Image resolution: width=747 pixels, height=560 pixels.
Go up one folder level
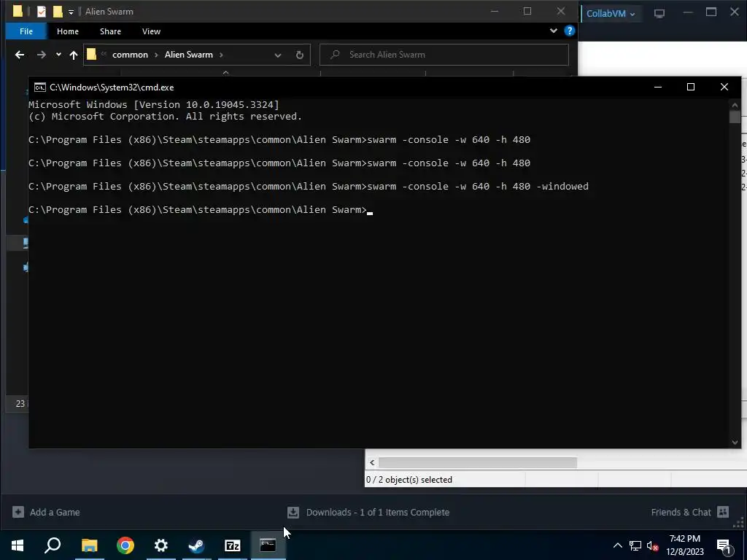pyautogui.click(x=74, y=55)
